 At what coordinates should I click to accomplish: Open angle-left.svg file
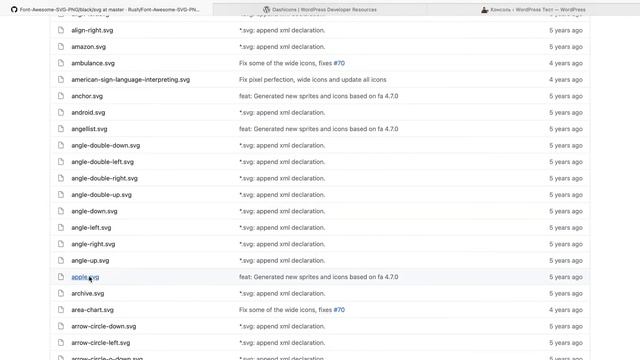pos(91,228)
